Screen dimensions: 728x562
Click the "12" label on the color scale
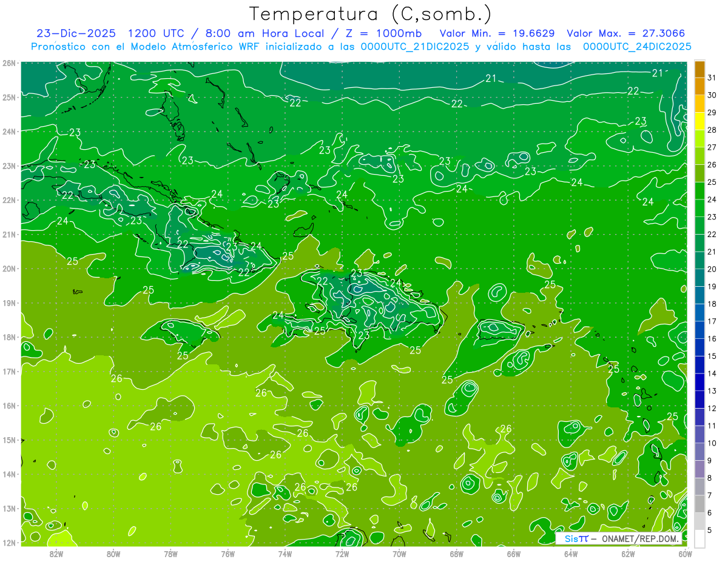point(712,409)
